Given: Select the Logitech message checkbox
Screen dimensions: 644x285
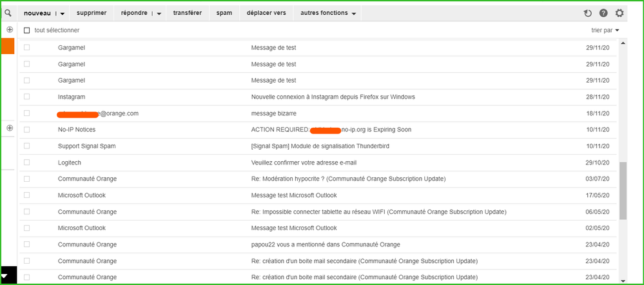Looking at the screenshot, I should point(27,162).
